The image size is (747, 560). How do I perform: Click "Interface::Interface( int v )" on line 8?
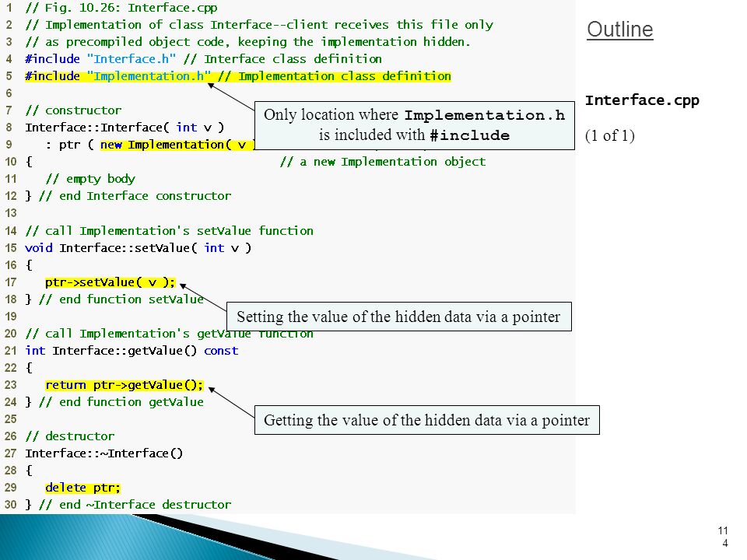click(124, 128)
